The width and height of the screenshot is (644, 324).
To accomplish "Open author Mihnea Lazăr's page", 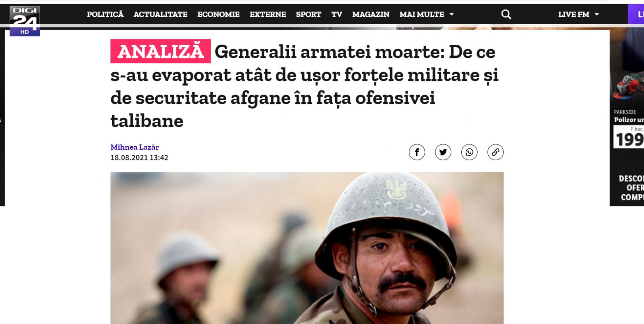I will (135, 147).
